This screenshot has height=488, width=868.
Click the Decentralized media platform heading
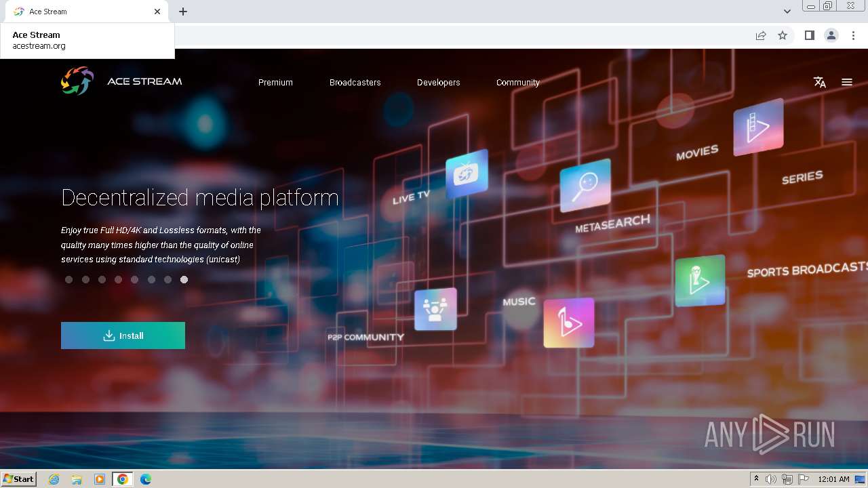(x=200, y=197)
